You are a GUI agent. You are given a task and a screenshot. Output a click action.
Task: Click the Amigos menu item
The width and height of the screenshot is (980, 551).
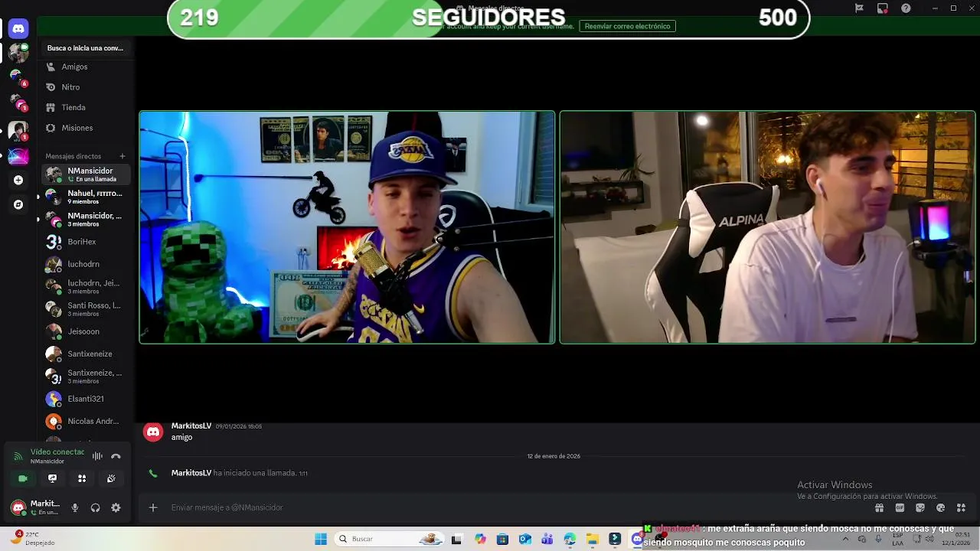85,67
